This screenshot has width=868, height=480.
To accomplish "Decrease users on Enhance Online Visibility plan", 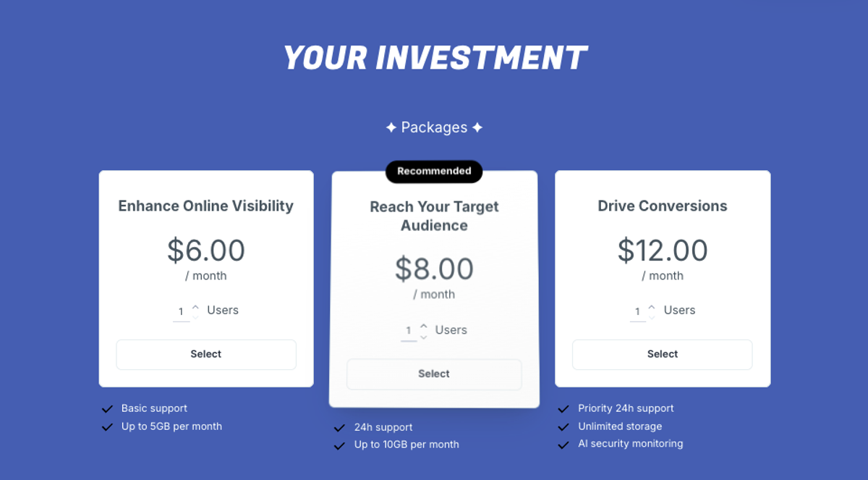I will point(195,316).
